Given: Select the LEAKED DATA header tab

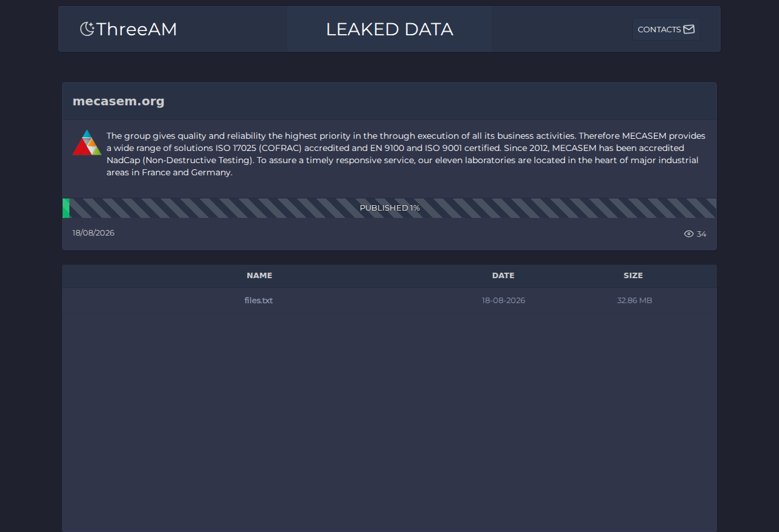Looking at the screenshot, I should [x=389, y=29].
